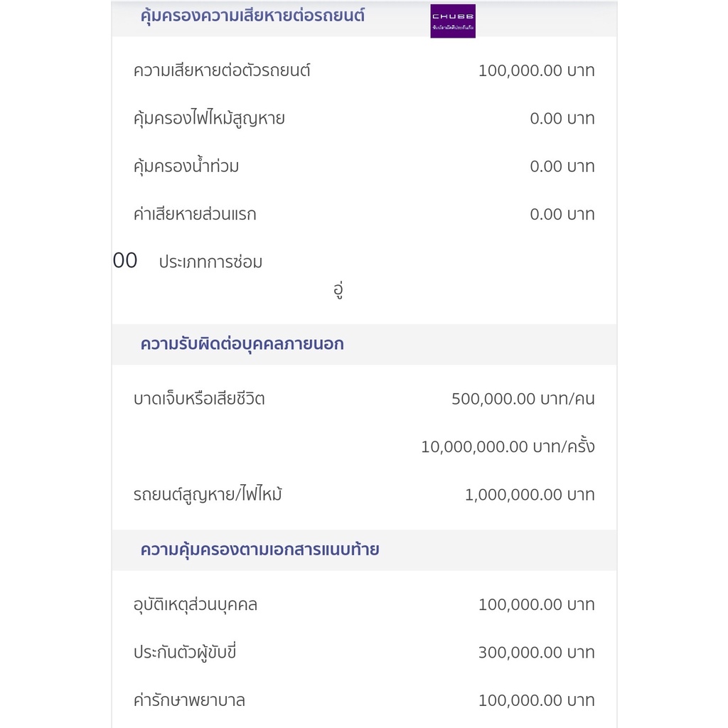Viewport: 728px width, 728px height.
Task: Select the 500,000.00 บาท/คน amount
Action: pyautogui.click(x=523, y=399)
